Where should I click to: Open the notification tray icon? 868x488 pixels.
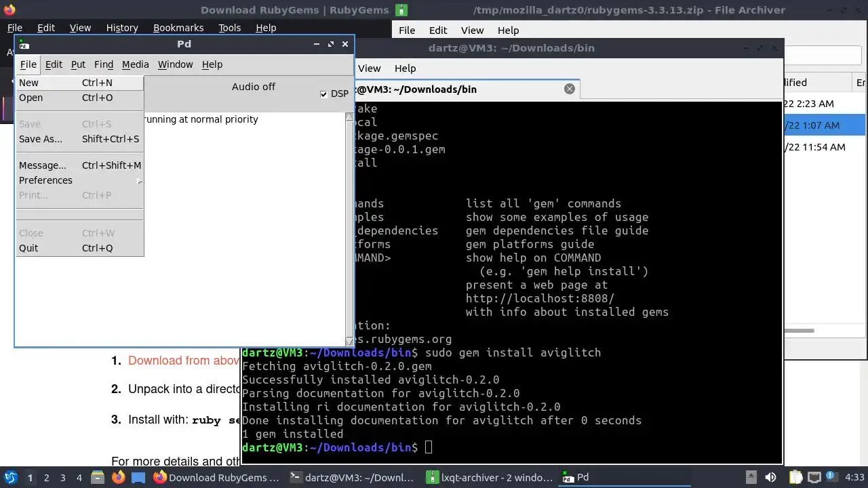[831, 477]
